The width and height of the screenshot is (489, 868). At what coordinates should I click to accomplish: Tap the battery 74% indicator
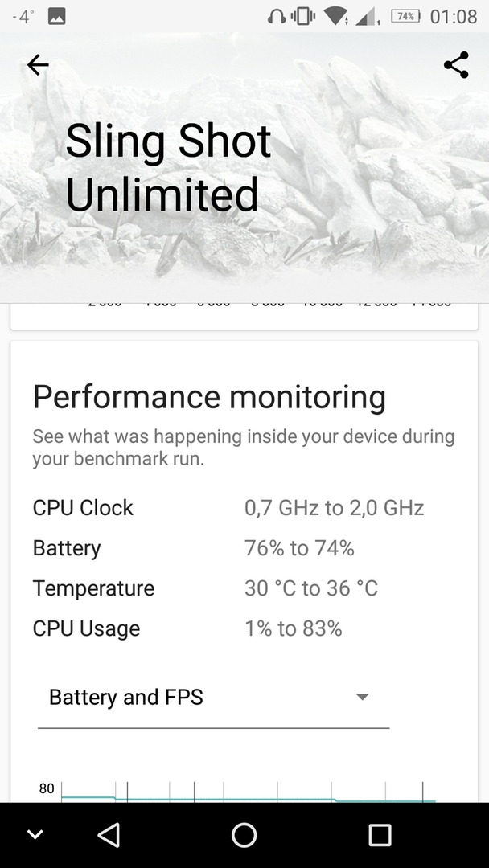(x=405, y=17)
